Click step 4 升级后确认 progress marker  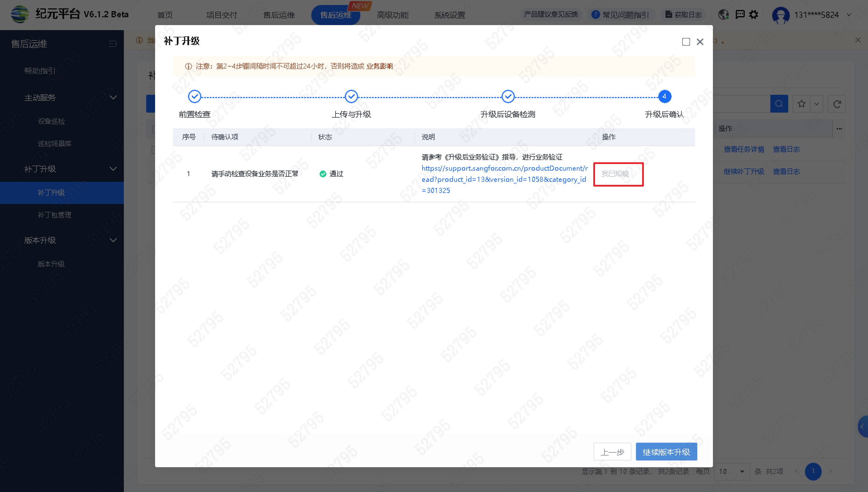pos(664,97)
